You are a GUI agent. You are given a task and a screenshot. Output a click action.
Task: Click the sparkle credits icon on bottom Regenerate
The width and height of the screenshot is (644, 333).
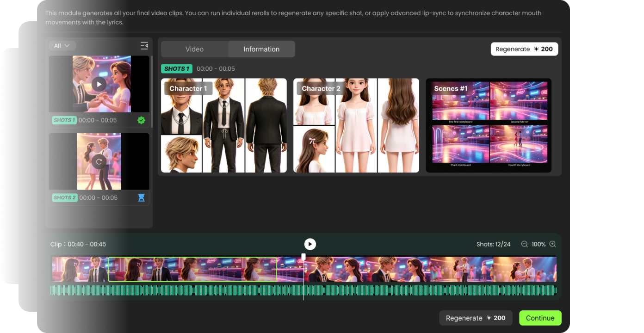click(x=488, y=318)
